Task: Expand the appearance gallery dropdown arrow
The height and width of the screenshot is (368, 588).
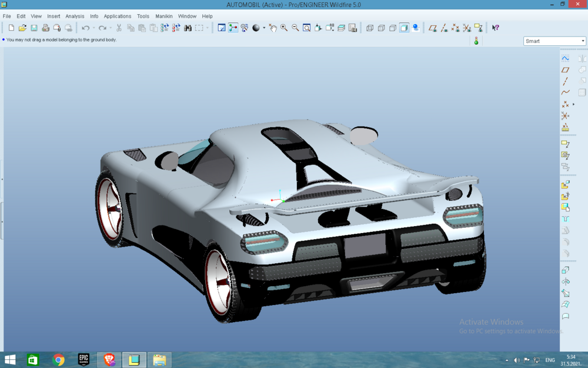Action: tap(264, 28)
